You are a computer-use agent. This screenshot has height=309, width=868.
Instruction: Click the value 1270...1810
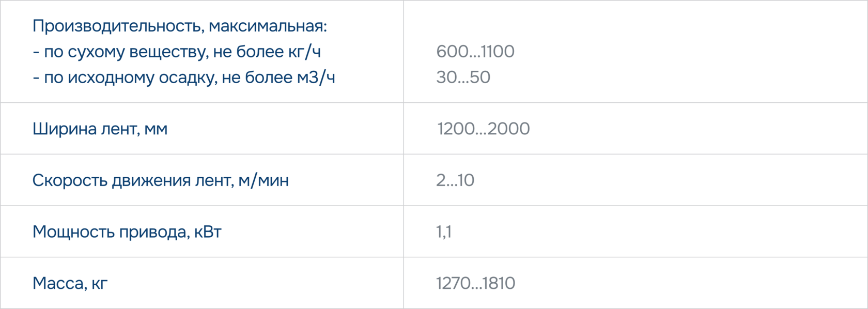(476, 283)
